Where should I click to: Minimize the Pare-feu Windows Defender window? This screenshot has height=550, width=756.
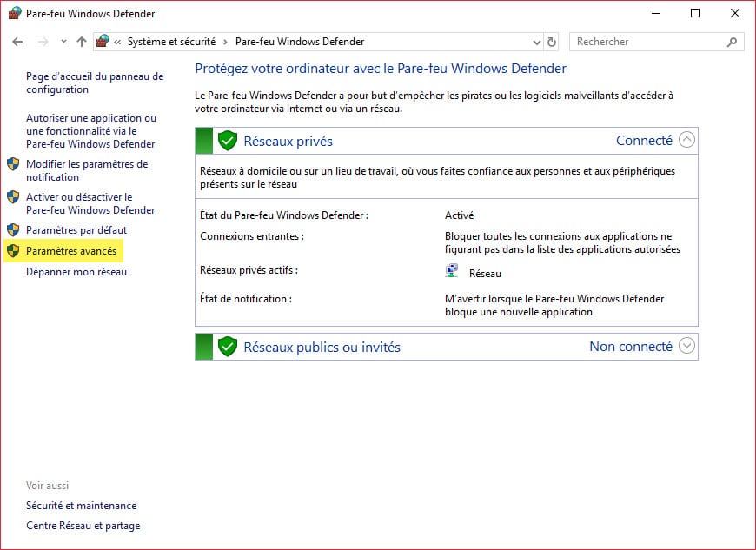pyautogui.click(x=656, y=14)
